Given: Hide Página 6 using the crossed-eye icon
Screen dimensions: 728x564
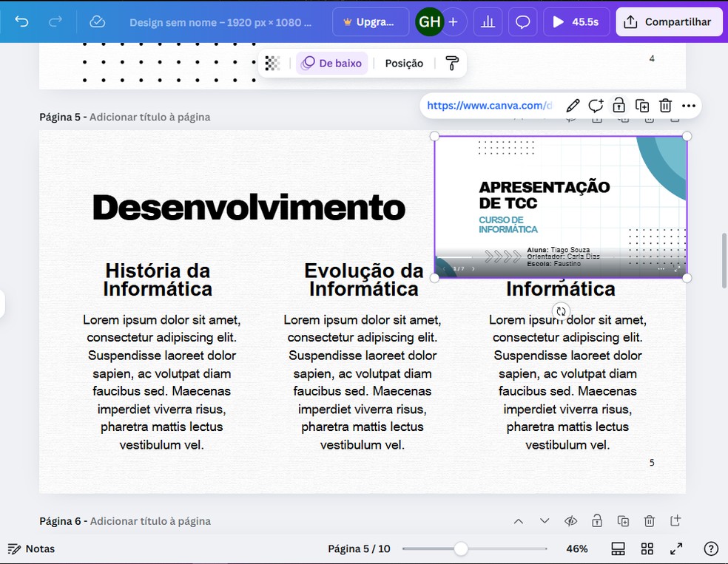Looking at the screenshot, I should [x=570, y=520].
